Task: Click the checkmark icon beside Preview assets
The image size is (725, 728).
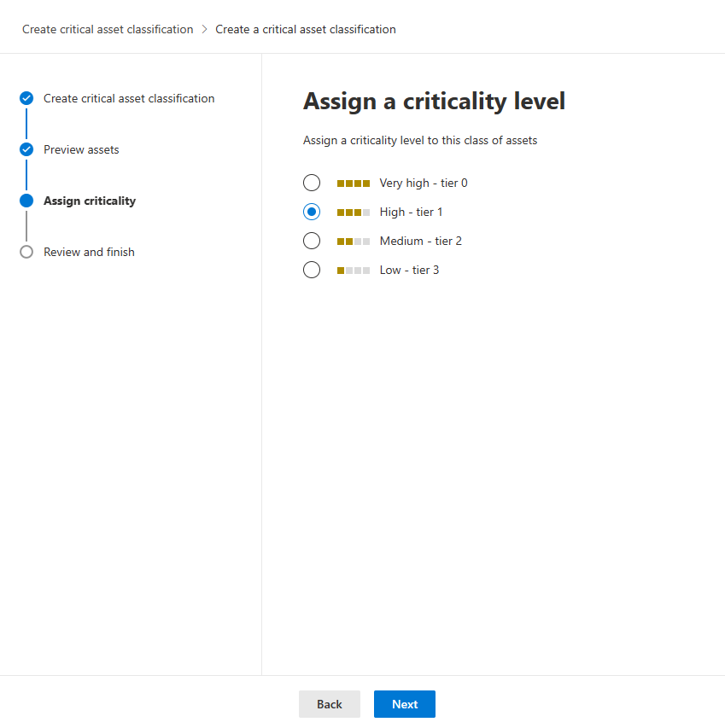Action: [x=26, y=149]
